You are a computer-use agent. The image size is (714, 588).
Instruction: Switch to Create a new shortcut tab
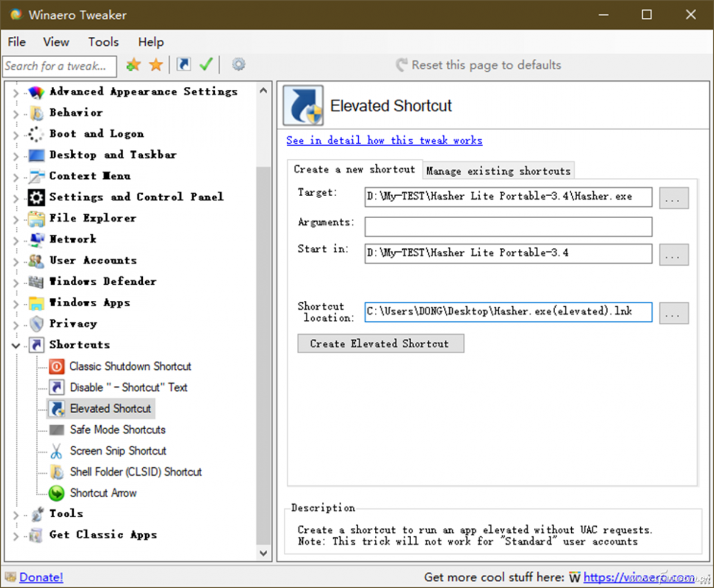355,169
